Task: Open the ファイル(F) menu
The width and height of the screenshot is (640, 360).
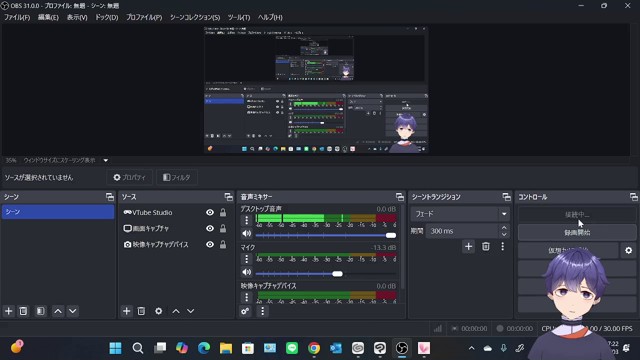Action: 17,17
